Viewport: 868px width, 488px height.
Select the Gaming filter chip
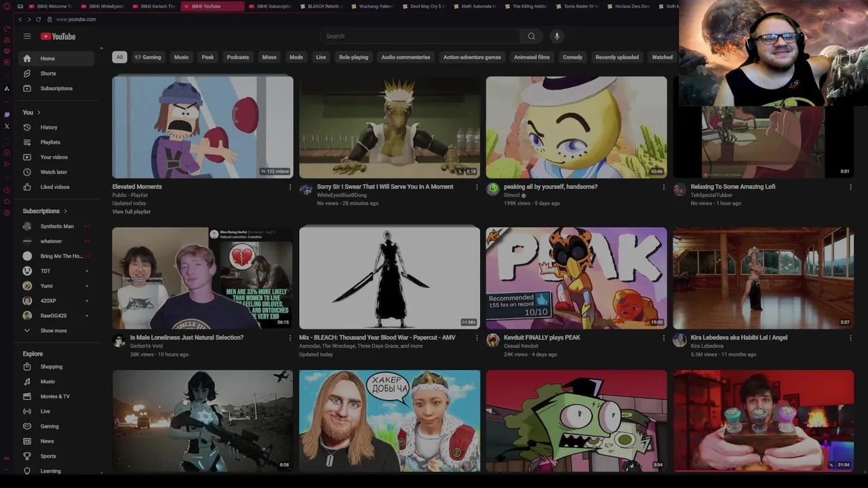click(148, 57)
